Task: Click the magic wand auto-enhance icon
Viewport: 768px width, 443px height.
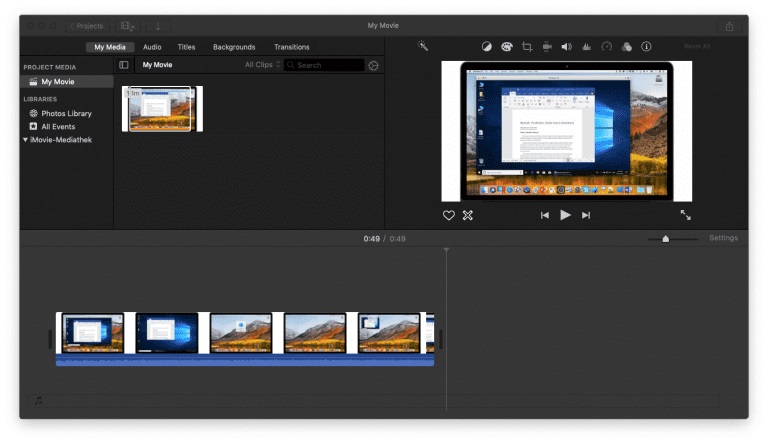Action: click(x=422, y=46)
